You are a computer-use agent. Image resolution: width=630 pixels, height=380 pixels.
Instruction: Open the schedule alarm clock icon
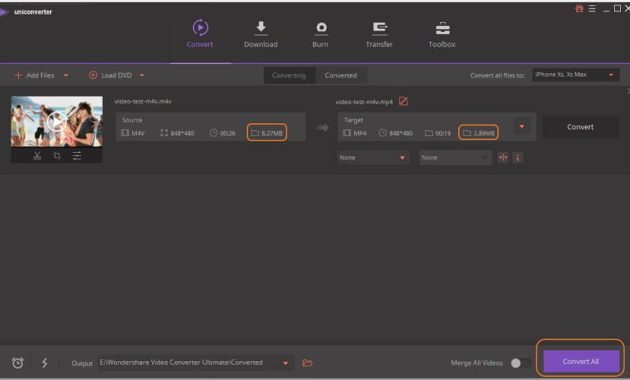click(x=17, y=363)
